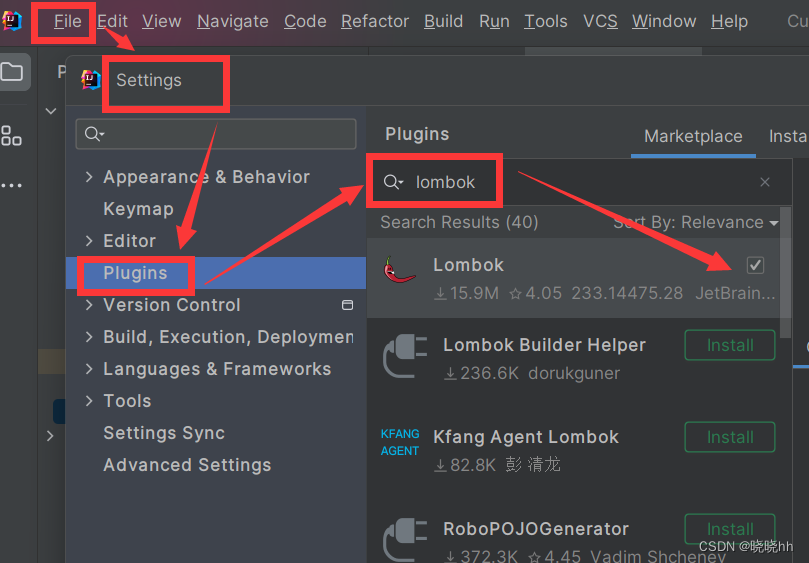Install Kfang Agent Lombok
The width and height of the screenshot is (809, 563).
[x=730, y=437]
